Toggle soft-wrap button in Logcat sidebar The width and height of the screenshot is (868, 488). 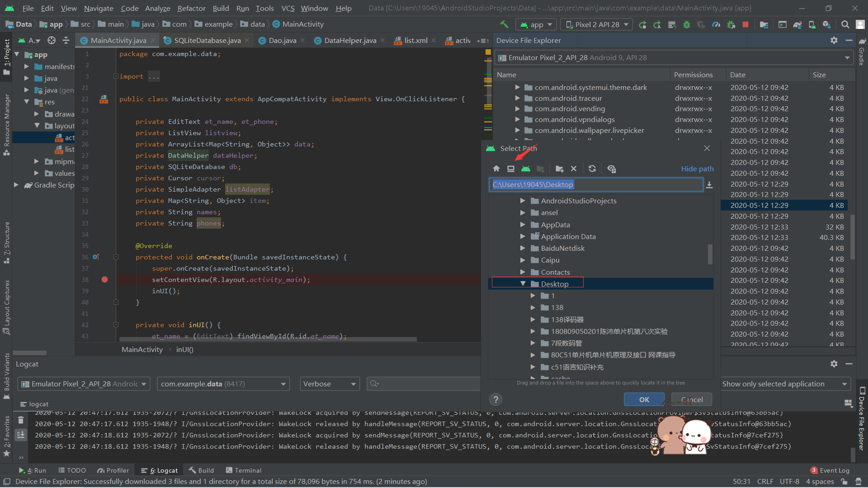pyautogui.click(x=21, y=435)
